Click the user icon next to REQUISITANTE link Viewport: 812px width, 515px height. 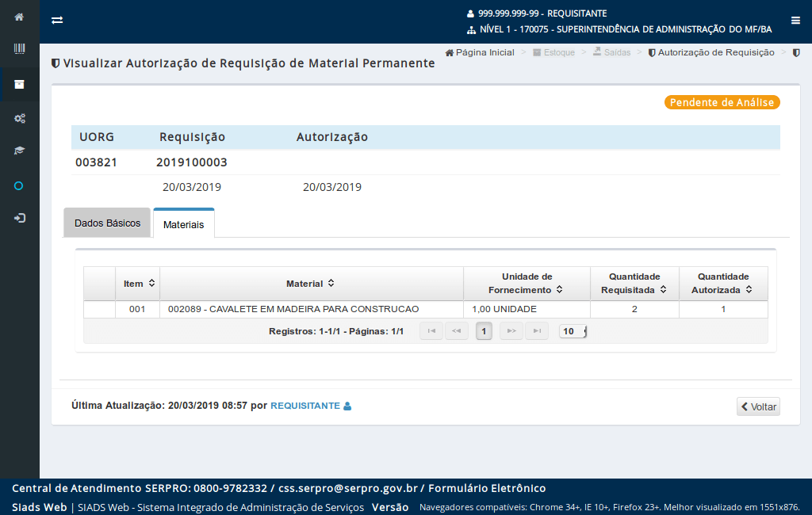[x=347, y=406]
